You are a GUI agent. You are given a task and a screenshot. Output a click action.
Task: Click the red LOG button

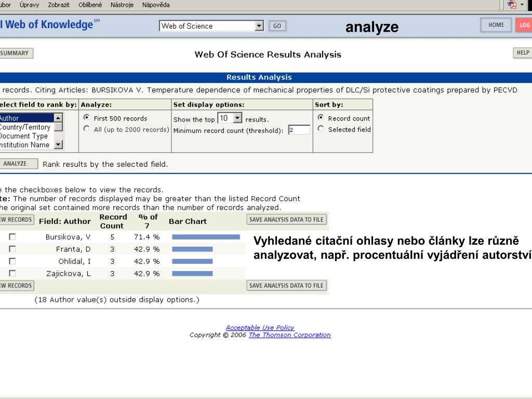pos(524,25)
